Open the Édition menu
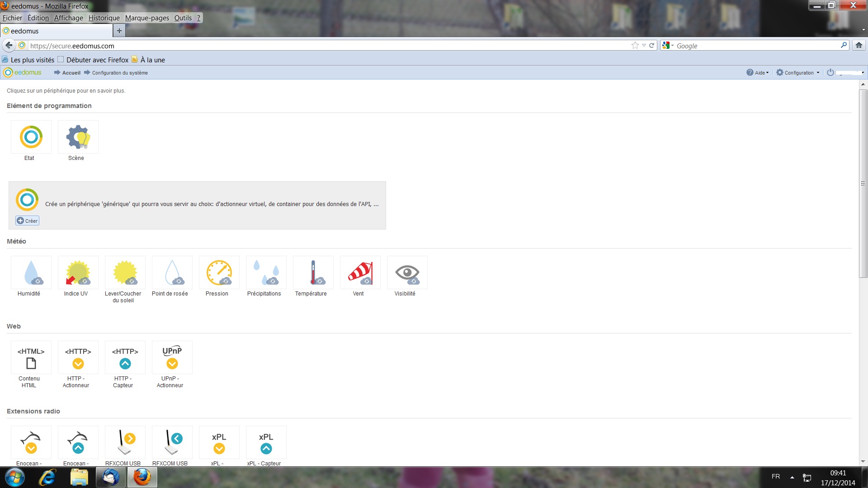Image resolution: width=868 pixels, height=488 pixels. coord(38,18)
